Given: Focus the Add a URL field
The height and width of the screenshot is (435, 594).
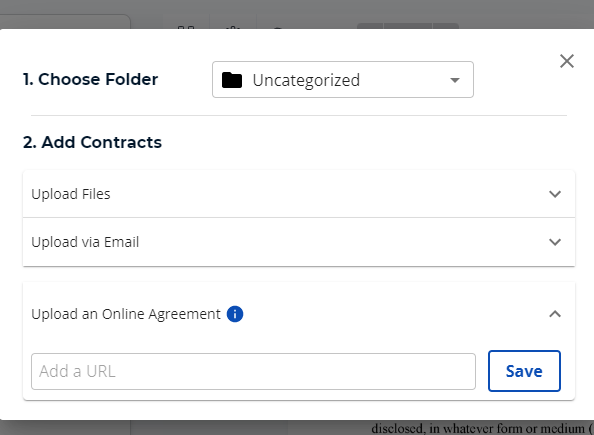Looking at the screenshot, I should coord(253,371).
